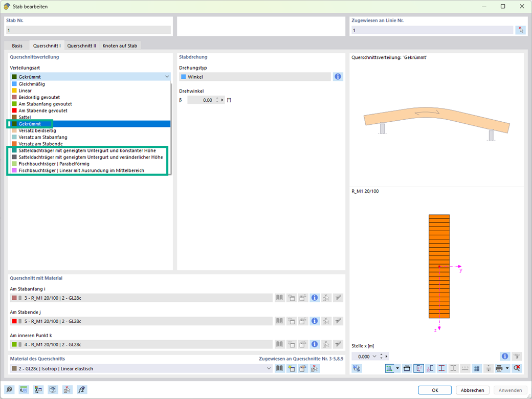
Task: Switch to the Knoten auf Stab tab
Action: 120,46
